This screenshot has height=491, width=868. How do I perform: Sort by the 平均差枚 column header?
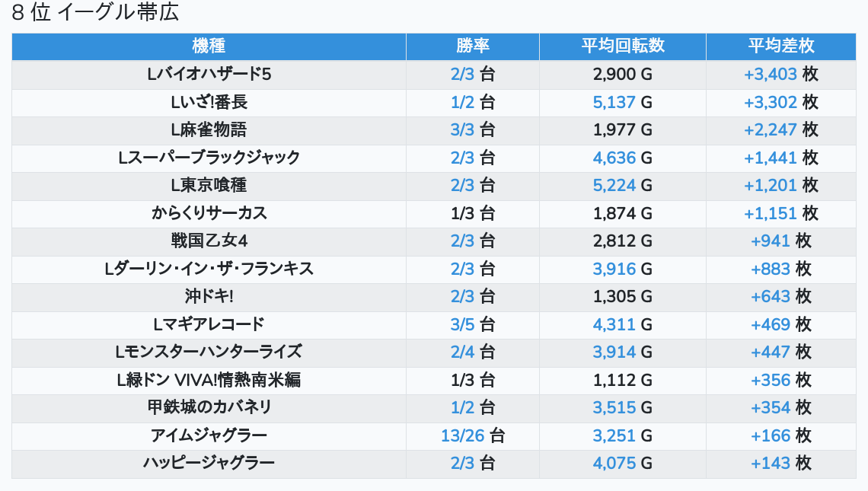click(x=781, y=46)
